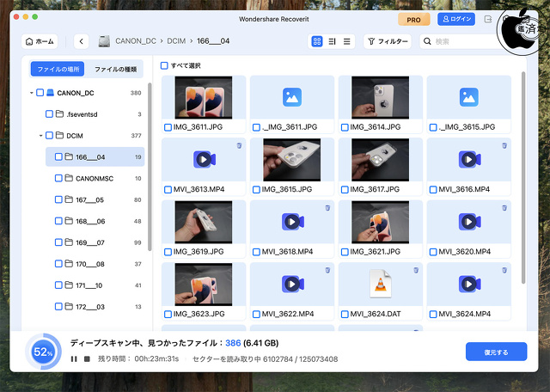
Task: Click the exit/logout icon beside login
Action: (x=488, y=19)
